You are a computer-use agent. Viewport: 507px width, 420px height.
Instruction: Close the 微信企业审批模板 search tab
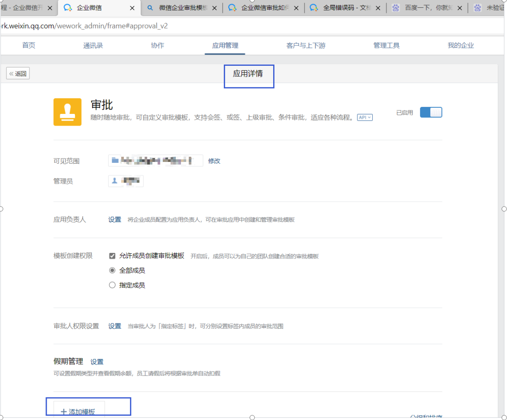(x=214, y=8)
